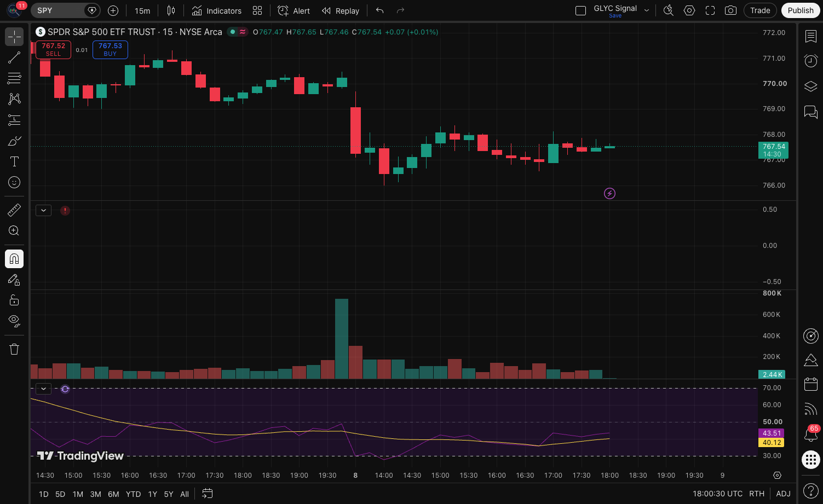
Task: Open the 15m interval dropdown
Action: point(142,10)
